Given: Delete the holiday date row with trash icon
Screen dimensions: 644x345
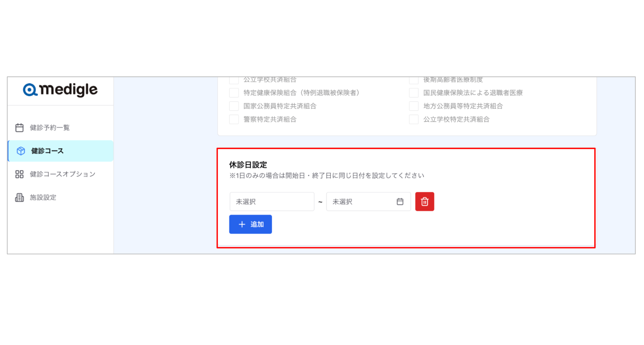Looking at the screenshot, I should [x=425, y=201].
